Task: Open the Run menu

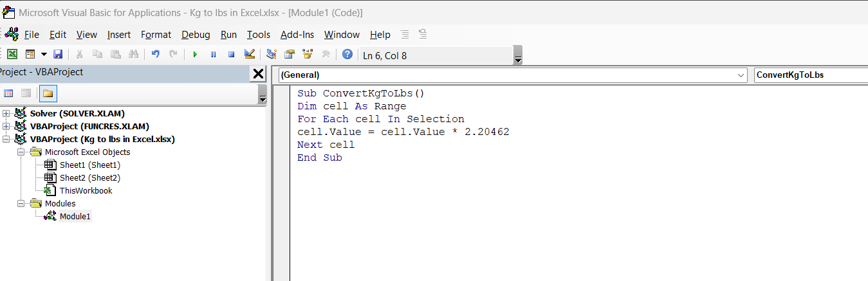Action: [228, 35]
